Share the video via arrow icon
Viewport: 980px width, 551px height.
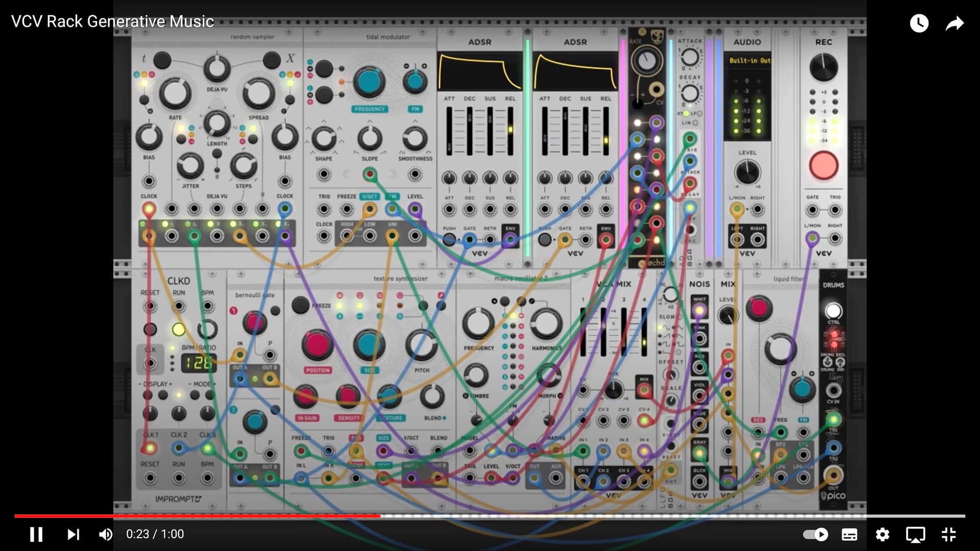tap(954, 23)
